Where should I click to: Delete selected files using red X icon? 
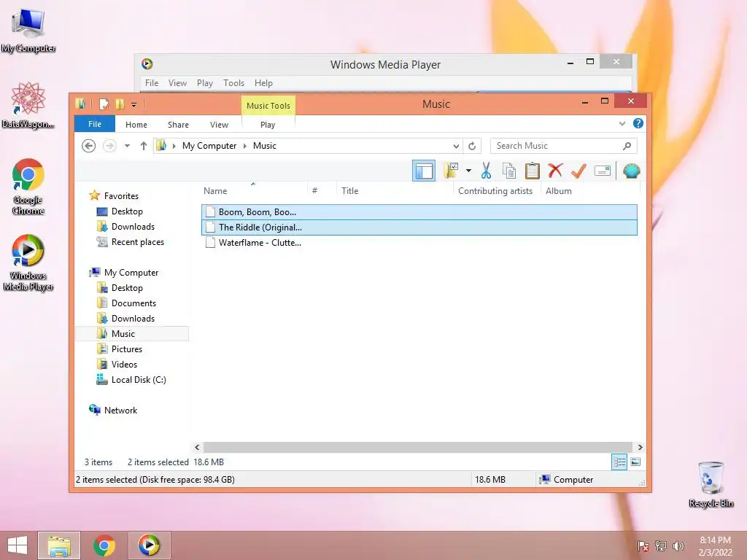(555, 171)
